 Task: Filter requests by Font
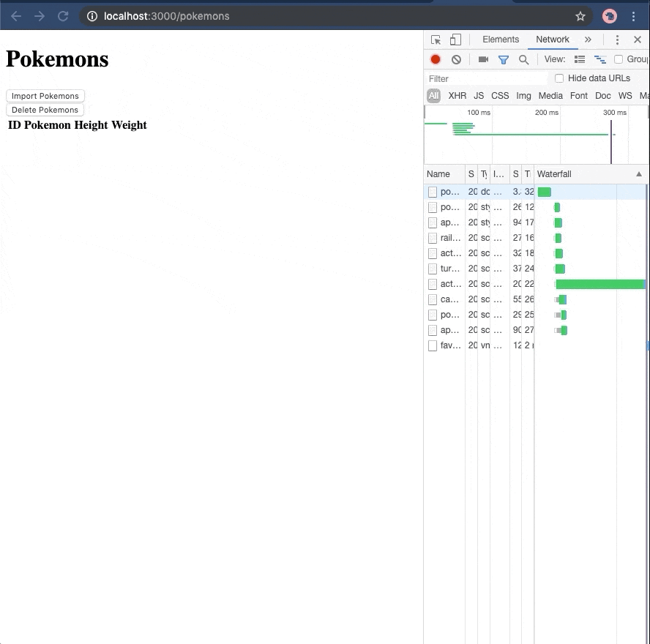(579, 96)
